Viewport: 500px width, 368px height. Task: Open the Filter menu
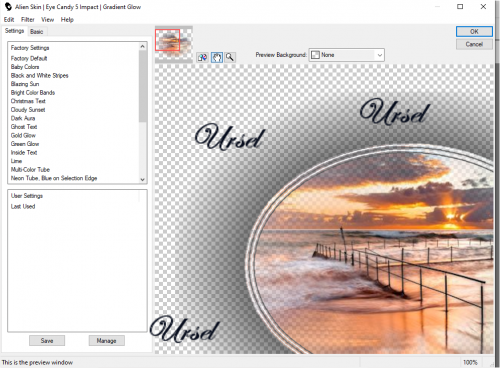(x=28, y=20)
